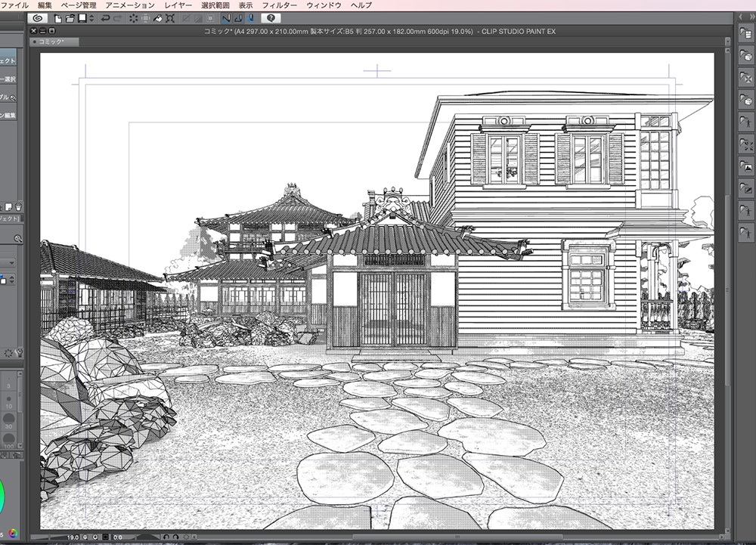This screenshot has width=756, height=545.
Task: Click the オブジェクト sub tool on the left
Action: 9,62
